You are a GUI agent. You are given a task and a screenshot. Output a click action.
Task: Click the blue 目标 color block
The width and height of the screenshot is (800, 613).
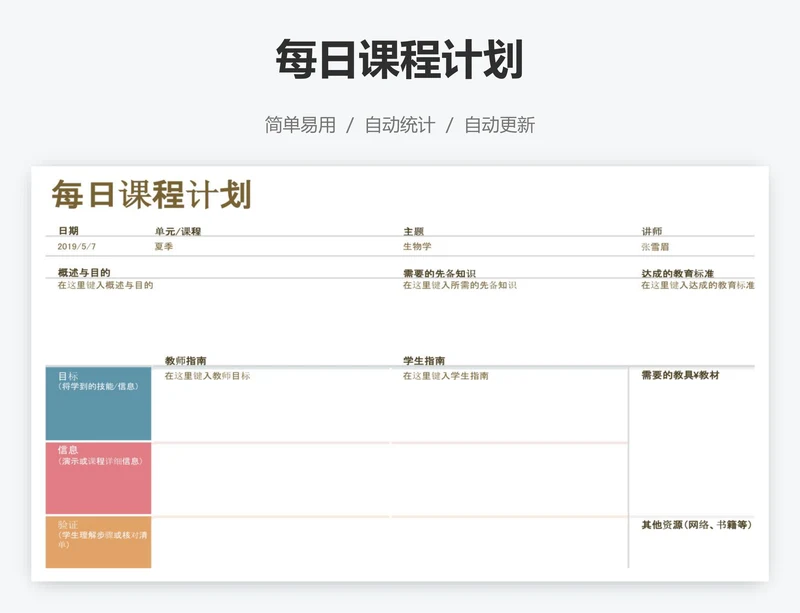98,404
